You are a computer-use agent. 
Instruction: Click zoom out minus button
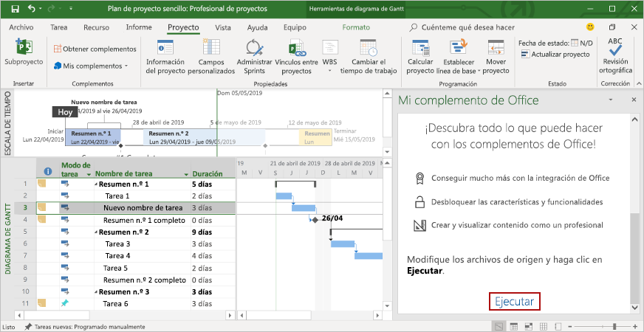point(569,327)
